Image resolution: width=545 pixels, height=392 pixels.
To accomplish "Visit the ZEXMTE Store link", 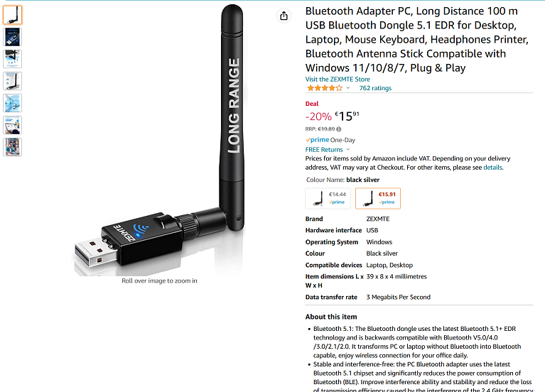I will point(338,80).
